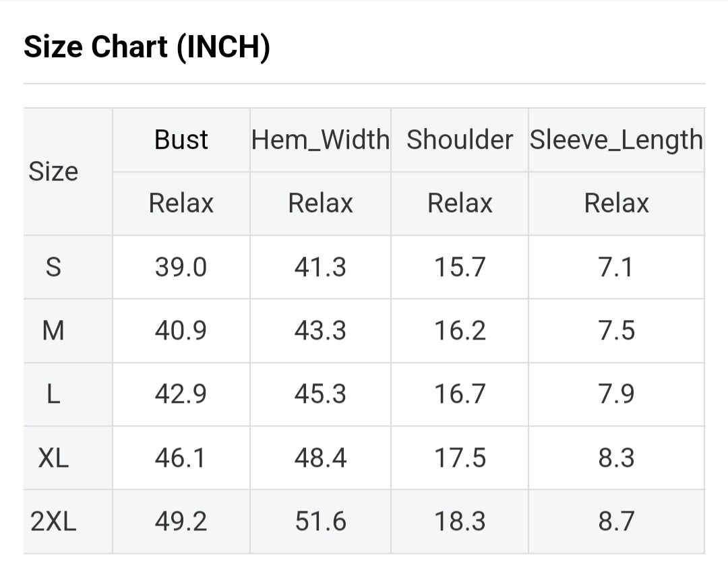The width and height of the screenshot is (728, 566).
Task: Click the 39.0 bust value
Action: point(181,268)
